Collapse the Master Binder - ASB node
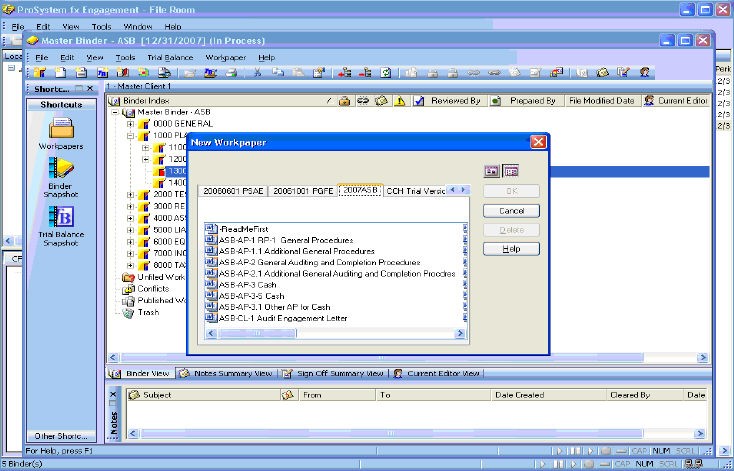The width and height of the screenshot is (734, 471). [116, 112]
